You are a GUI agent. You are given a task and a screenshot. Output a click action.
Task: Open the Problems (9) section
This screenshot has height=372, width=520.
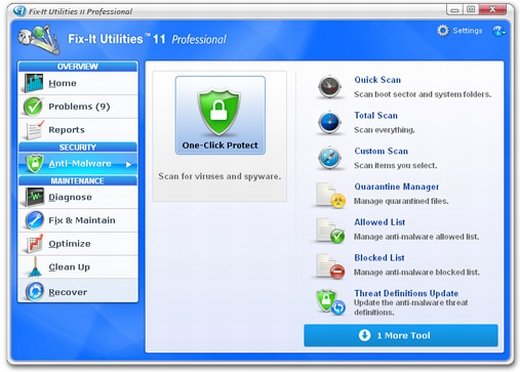pyautogui.click(x=78, y=106)
